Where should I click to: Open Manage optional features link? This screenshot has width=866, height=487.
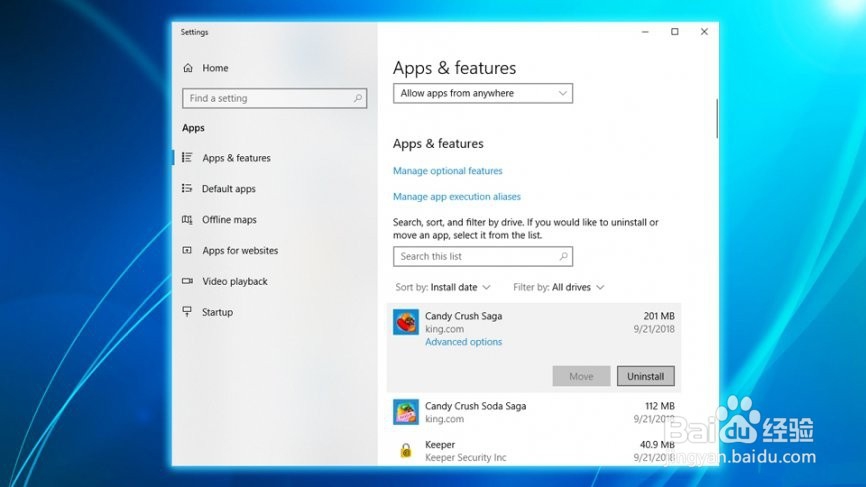tap(447, 171)
